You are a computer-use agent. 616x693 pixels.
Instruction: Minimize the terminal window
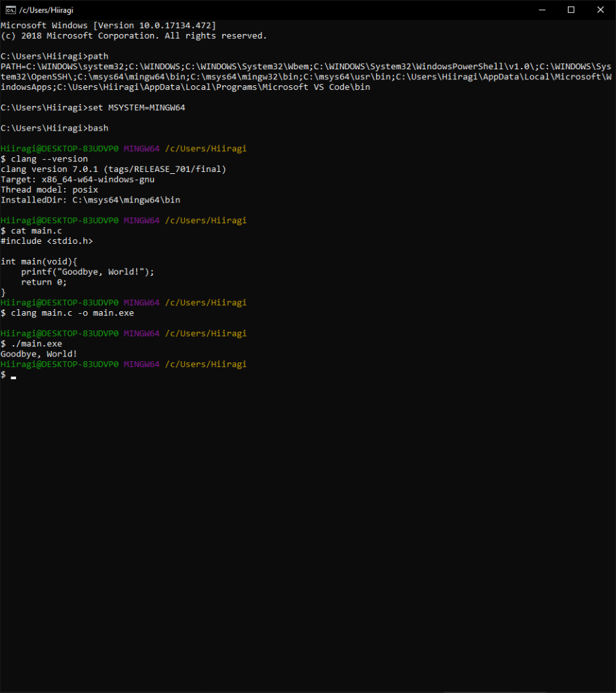[x=541, y=9]
